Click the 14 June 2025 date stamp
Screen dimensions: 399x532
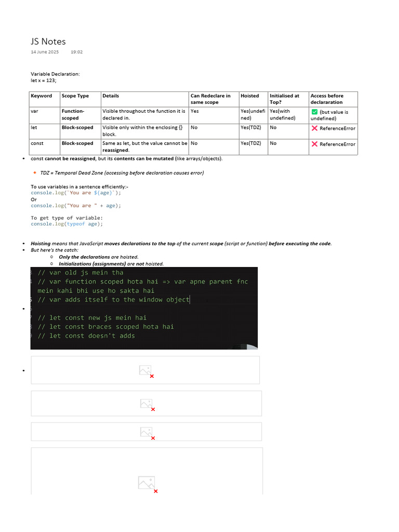coord(45,52)
